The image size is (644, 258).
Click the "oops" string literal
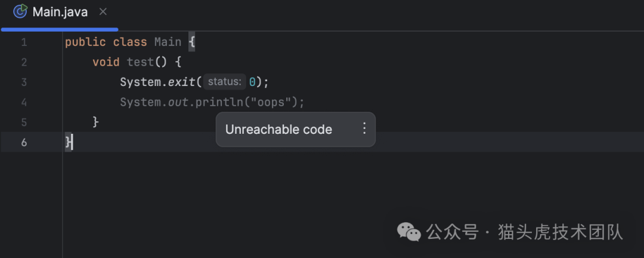274,102
